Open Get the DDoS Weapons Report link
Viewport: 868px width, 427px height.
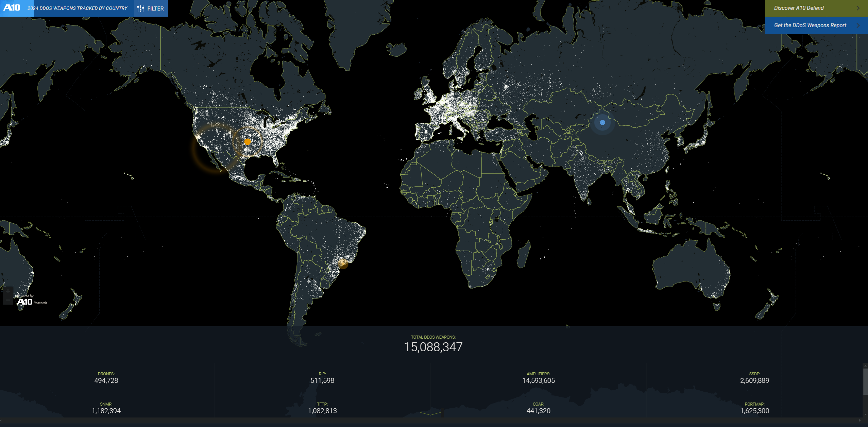pyautogui.click(x=810, y=25)
